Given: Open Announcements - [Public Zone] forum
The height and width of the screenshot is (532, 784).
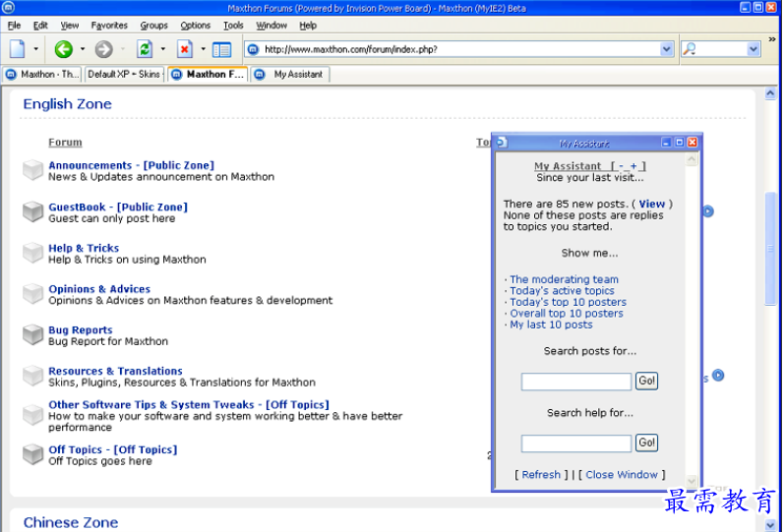Looking at the screenshot, I should click(x=131, y=165).
